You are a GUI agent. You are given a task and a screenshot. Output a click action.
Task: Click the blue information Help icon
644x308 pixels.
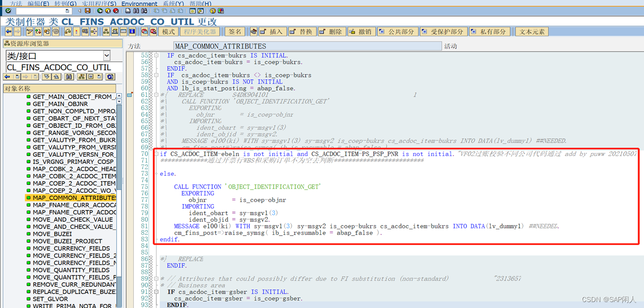pos(132,32)
